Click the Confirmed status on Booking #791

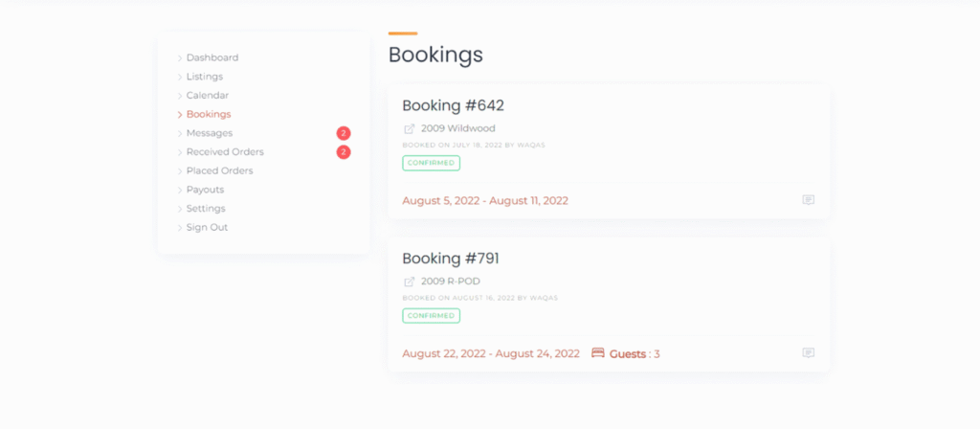click(431, 316)
